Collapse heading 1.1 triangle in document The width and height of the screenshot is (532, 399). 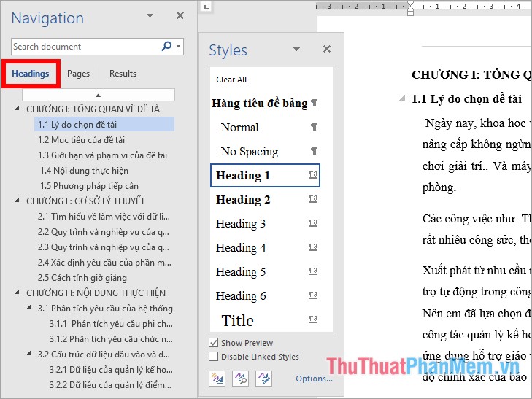point(402,98)
